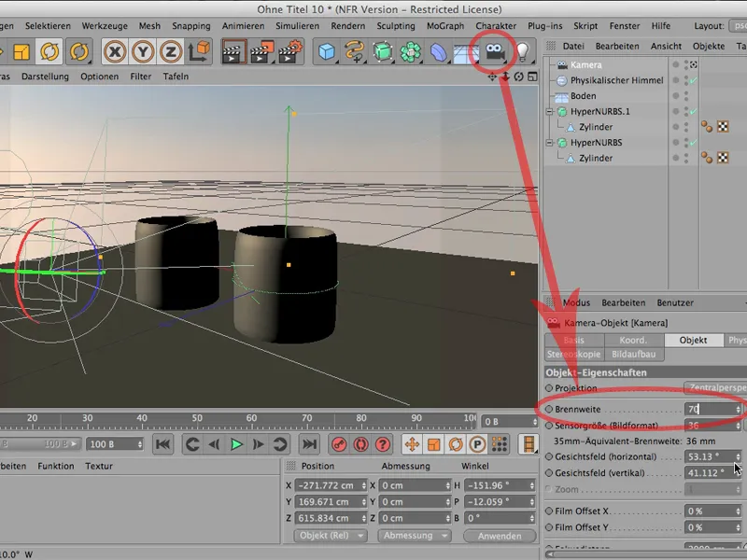Select the Kamera object in tree

[585, 64]
